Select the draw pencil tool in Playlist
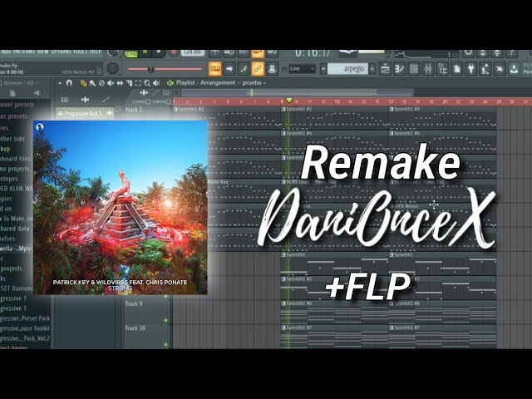The width and height of the screenshot is (532, 399). 83,83
